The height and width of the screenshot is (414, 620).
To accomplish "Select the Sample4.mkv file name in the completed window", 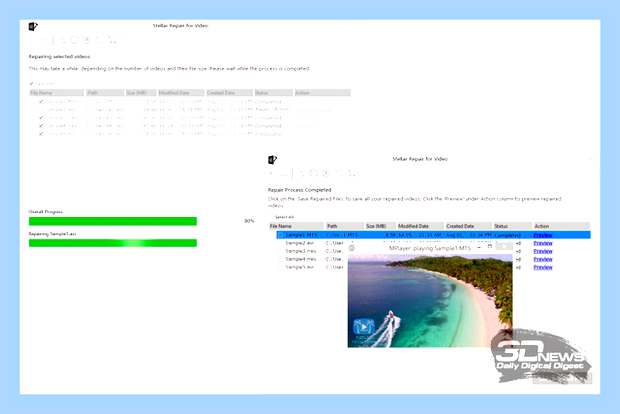I will pos(301,259).
